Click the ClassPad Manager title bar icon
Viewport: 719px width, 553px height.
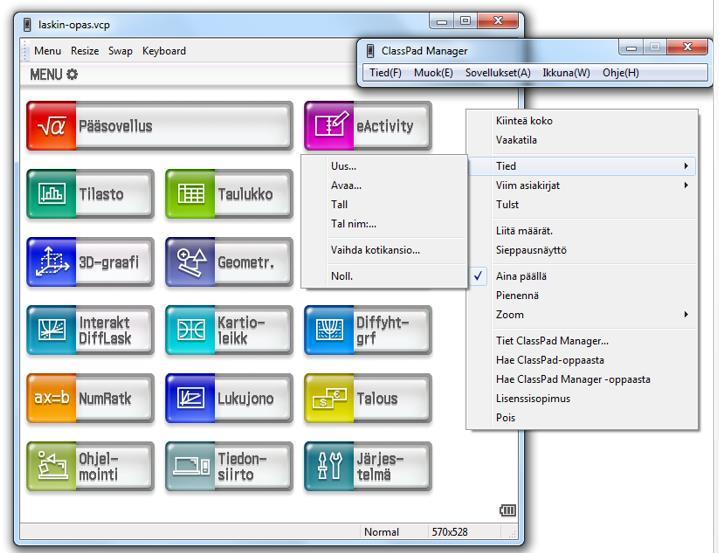[x=370, y=51]
